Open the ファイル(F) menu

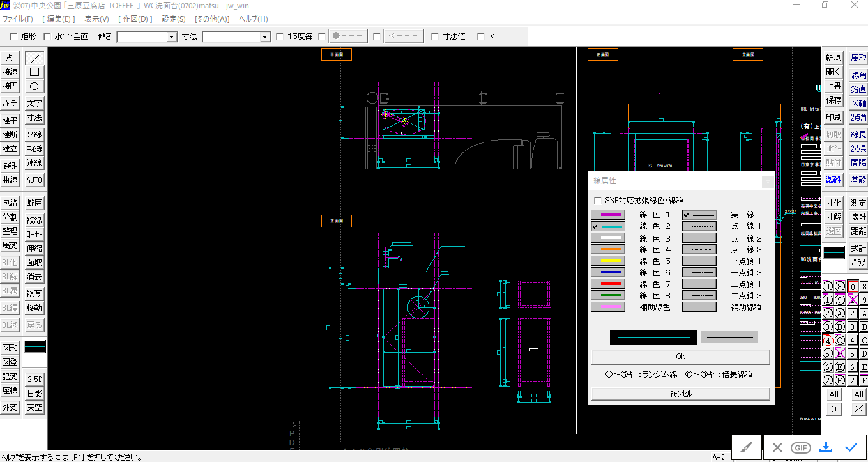[18, 19]
